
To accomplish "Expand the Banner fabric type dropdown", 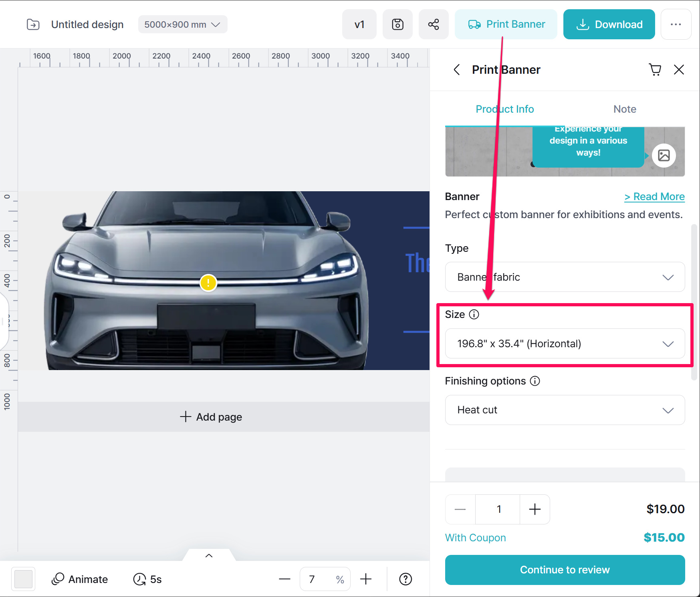I will [565, 277].
